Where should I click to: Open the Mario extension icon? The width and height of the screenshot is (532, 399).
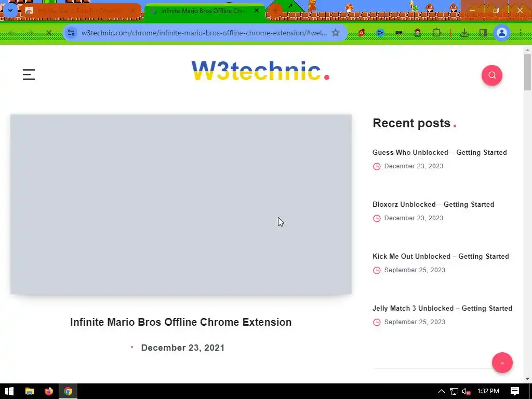tap(418, 33)
